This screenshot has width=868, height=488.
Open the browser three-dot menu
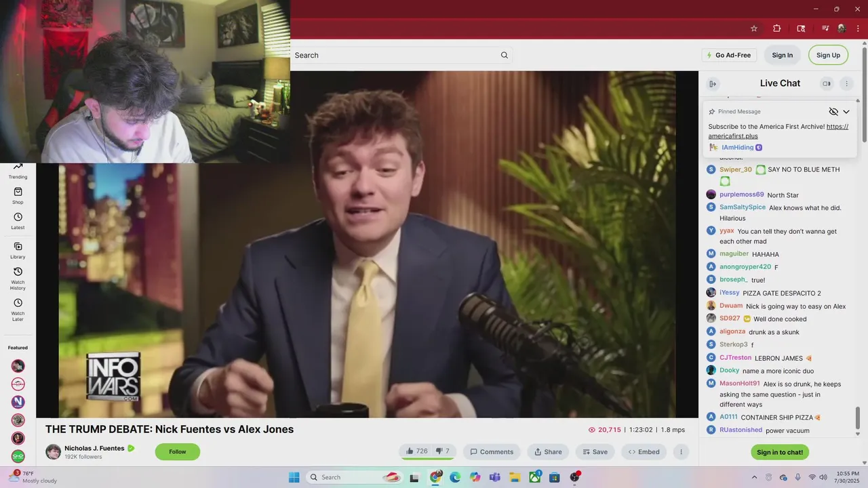pos(858,28)
